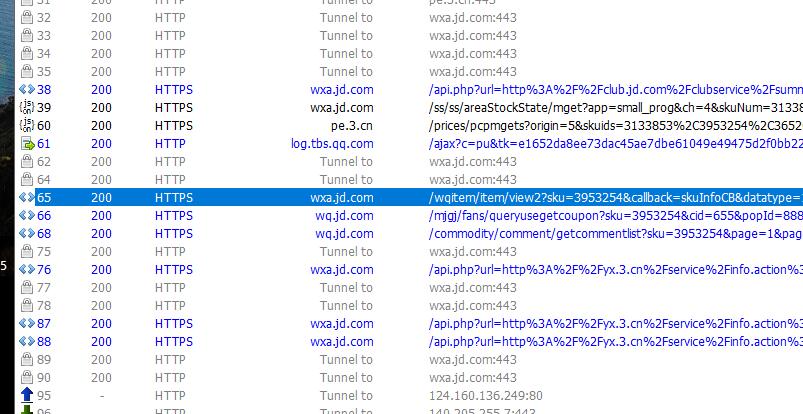Image resolution: width=803 pixels, height=414 pixels.
Task: Click the arrows icon of session 87
Action: coord(27,324)
